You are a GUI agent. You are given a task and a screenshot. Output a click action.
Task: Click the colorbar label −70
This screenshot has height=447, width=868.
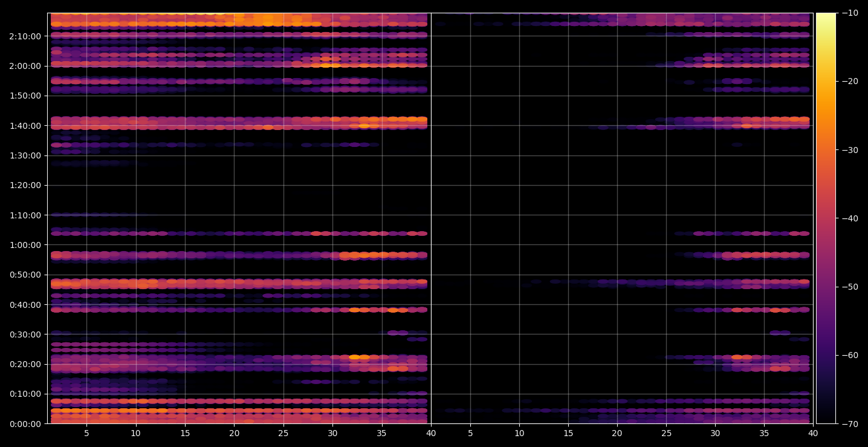click(x=850, y=424)
